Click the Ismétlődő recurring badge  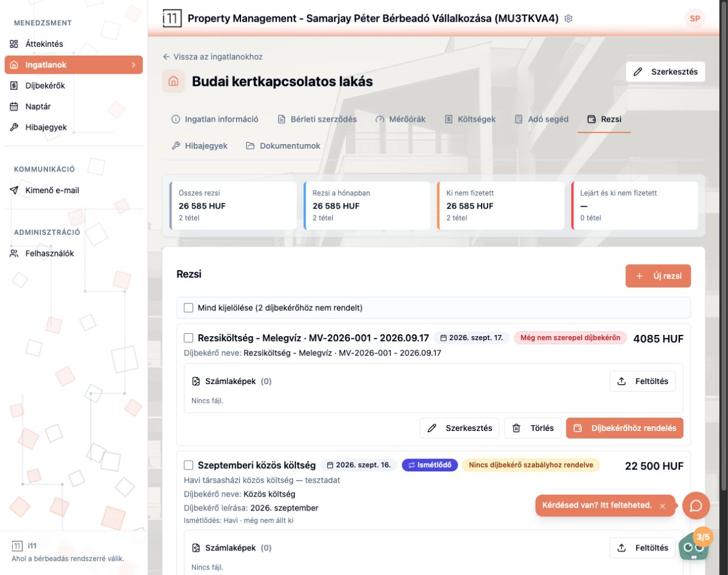coord(430,465)
